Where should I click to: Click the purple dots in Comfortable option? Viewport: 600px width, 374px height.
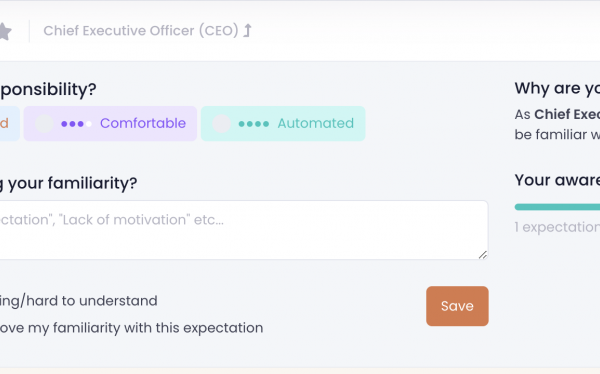point(76,124)
